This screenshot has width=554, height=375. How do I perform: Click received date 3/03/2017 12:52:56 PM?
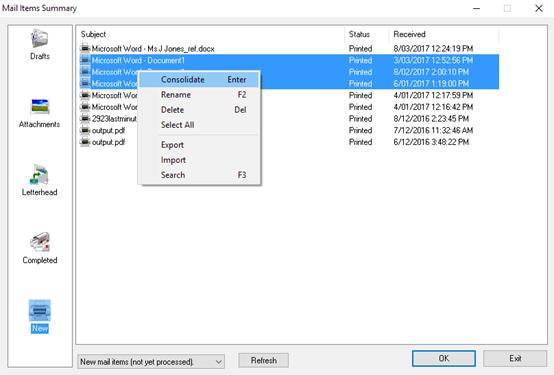coord(433,60)
